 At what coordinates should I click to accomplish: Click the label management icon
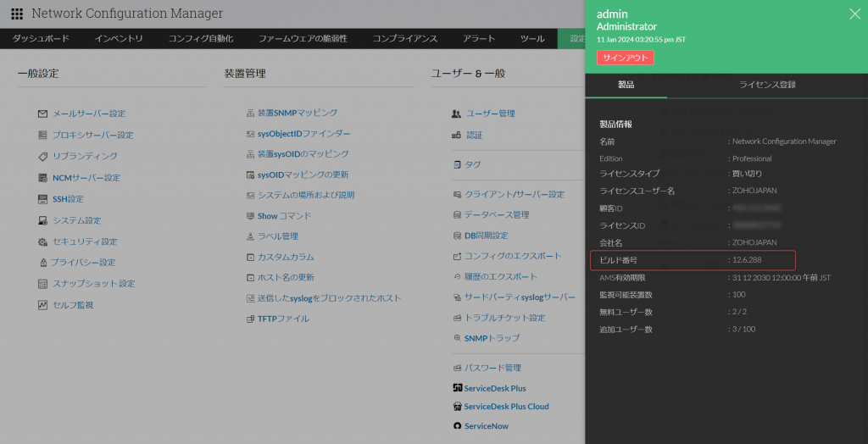pos(250,236)
